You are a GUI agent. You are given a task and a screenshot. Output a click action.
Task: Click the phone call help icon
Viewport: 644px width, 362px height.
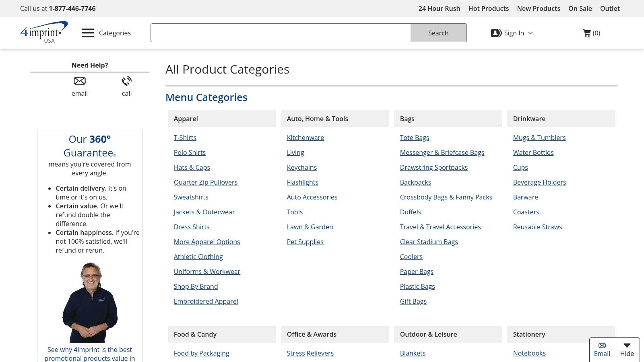pos(127,81)
